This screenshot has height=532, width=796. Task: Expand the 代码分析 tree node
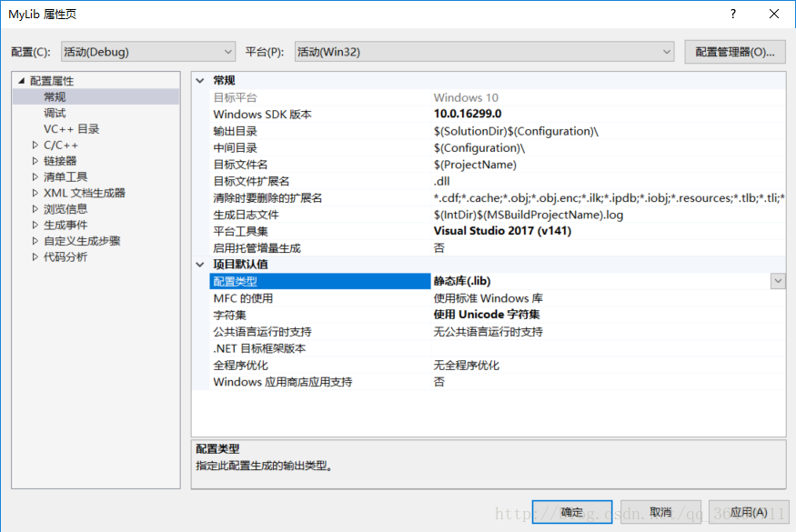[x=35, y=256]
